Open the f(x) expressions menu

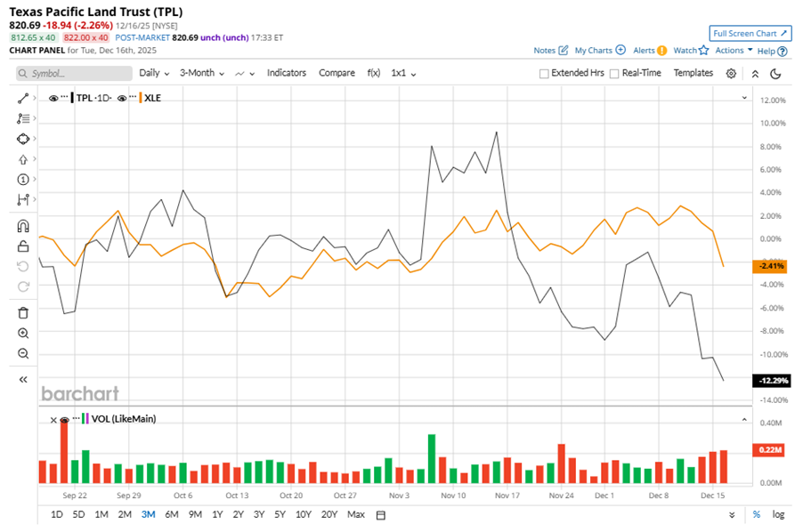click(x=373, y=73)
